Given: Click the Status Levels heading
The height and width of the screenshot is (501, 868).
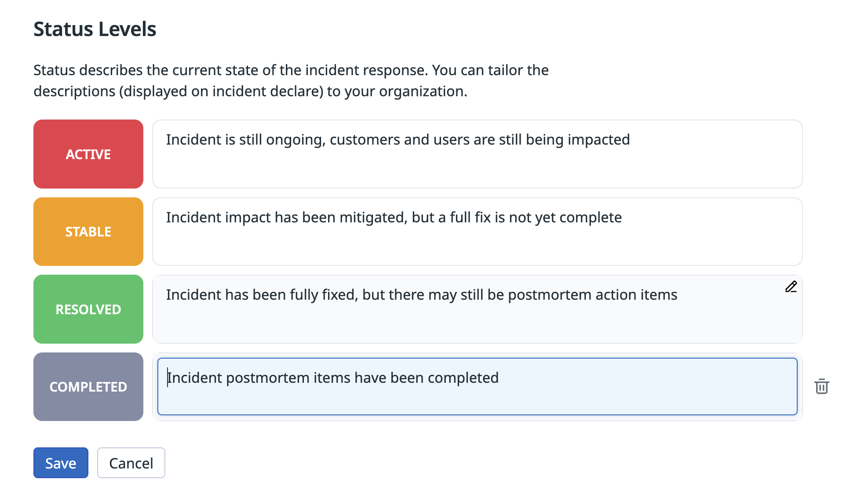Looking at the screenshot, I should click(95, 29).
